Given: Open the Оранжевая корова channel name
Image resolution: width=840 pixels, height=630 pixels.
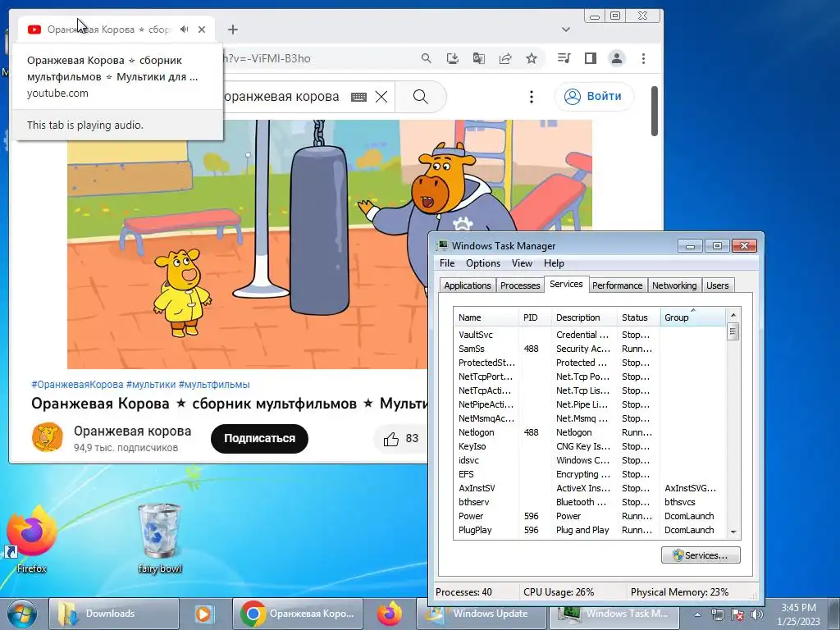Looking at the screenshot, I should [132, 431].
